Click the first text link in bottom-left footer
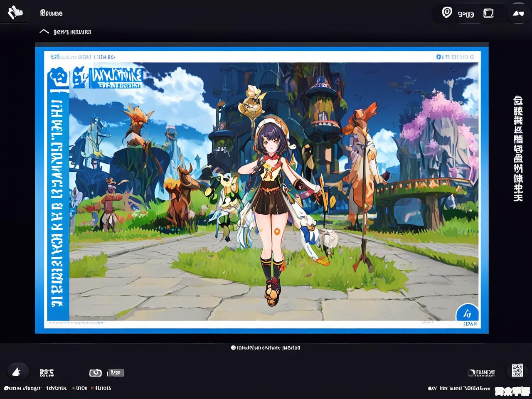532x399 pixels. point(23,388)
